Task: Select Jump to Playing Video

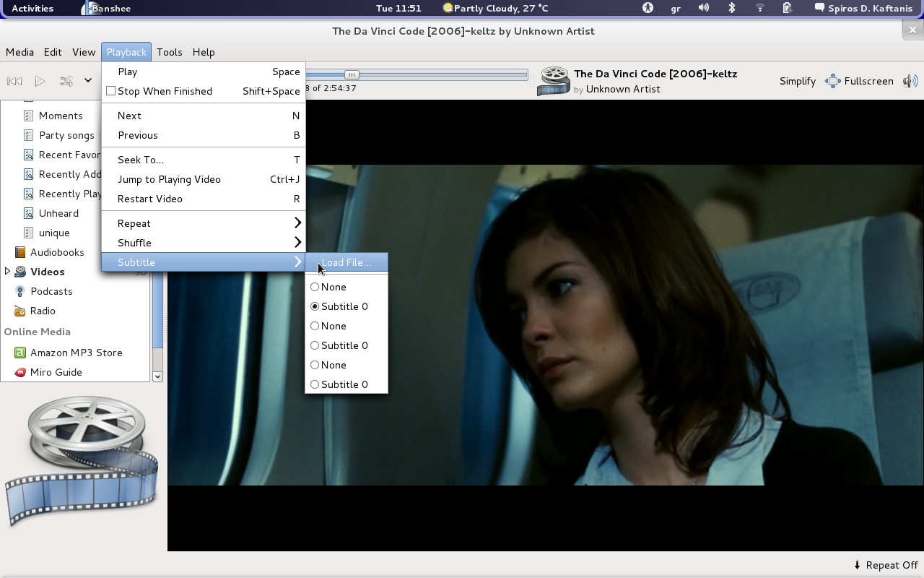Action: (x=204, y=179)
